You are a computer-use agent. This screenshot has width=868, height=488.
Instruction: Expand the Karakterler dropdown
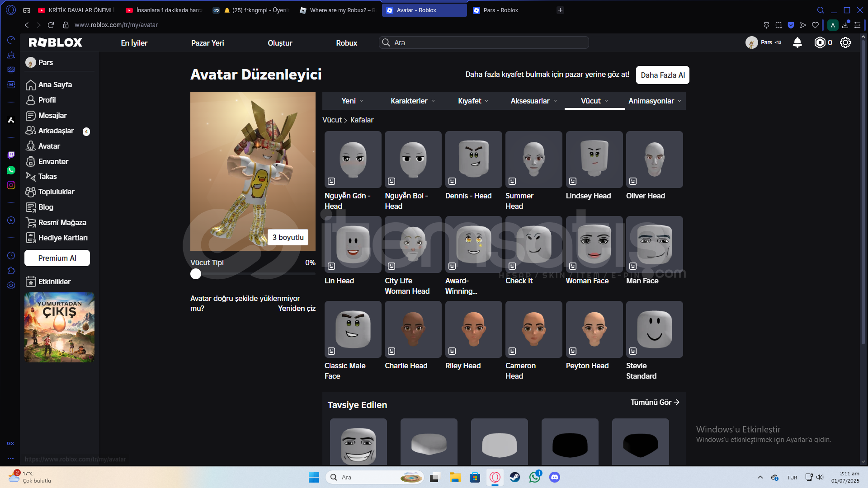(x=413, y=101)
